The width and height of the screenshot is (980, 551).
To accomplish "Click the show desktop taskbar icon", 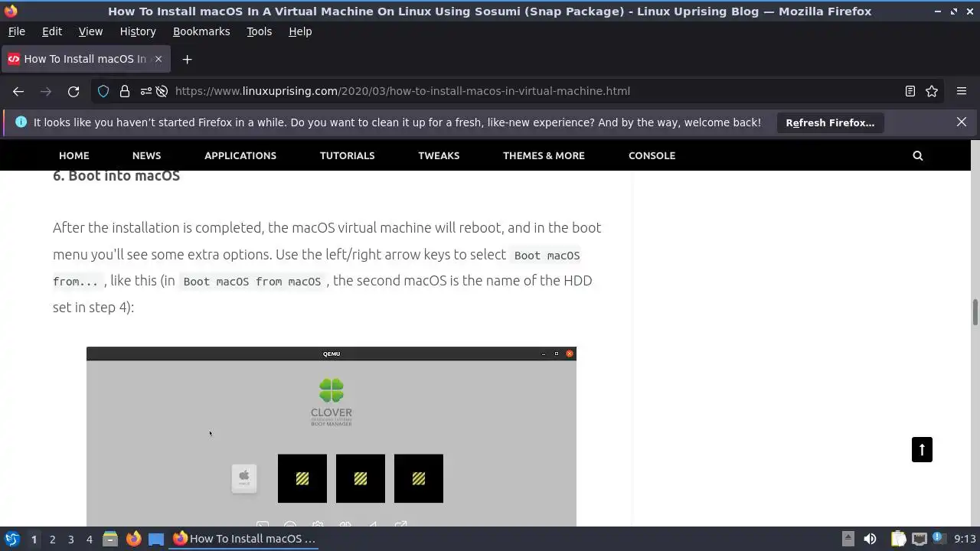I will [x=156, y=539].
